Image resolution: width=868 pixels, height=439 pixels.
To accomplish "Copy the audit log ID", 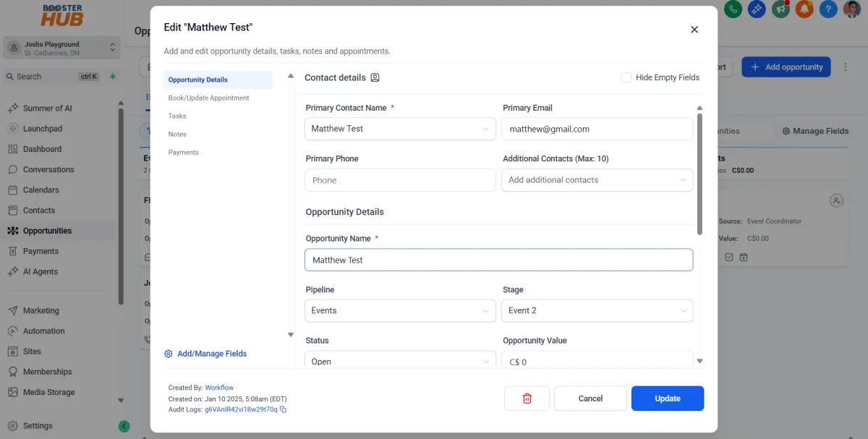I will (284, 409).
